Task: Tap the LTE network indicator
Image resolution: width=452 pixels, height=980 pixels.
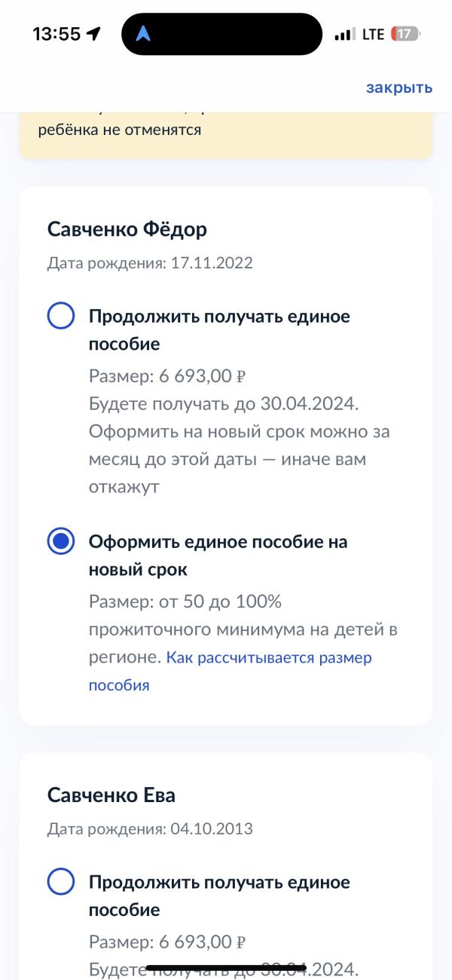Action: (373, 34)
